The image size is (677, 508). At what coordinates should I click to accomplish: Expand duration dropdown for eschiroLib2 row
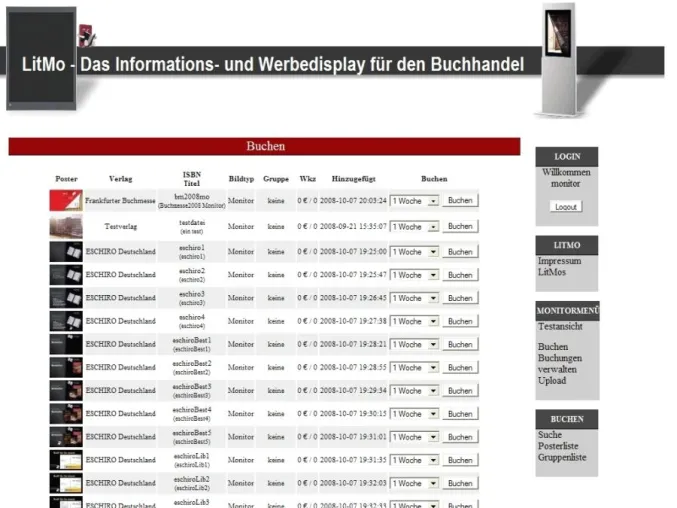[x=414, y=483]
